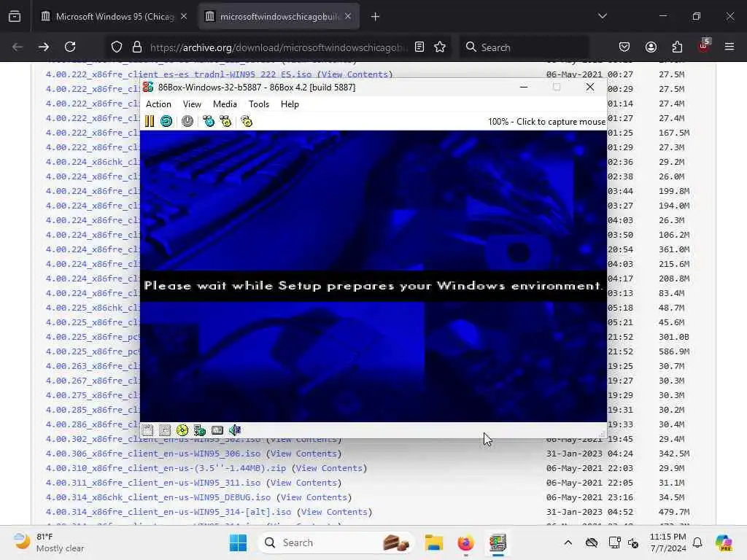747x560 pixels.
Task: Open the uBlock Origin extension icon
Action: coord(704,46)
